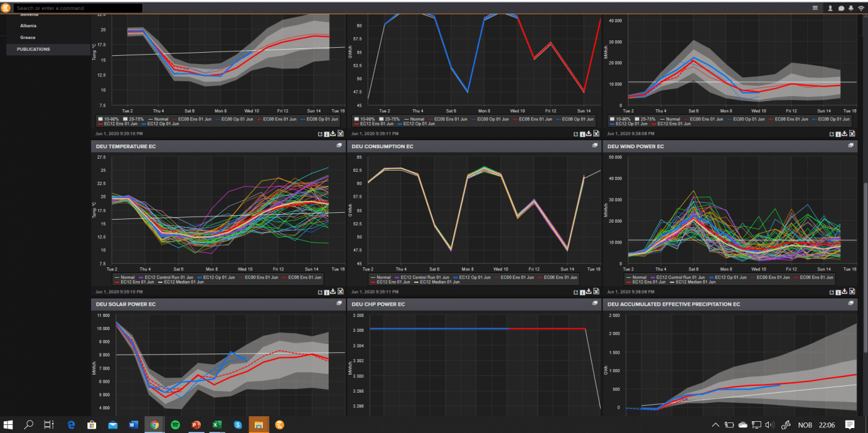The height and width of the screenshot is (433, 868).
Task: Open the chat icon in the top bar
Action: (x=841, y=8)
